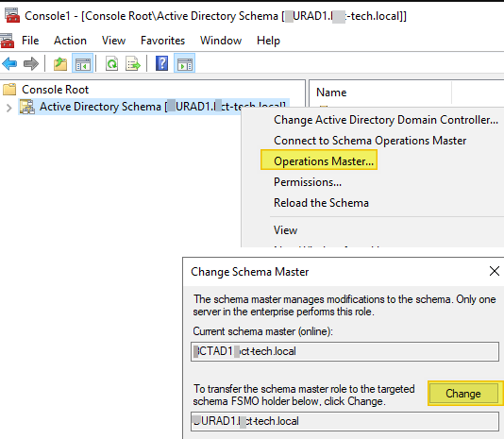Click the Console Root folder icon
Screen dimensions: 504x439
pyautogui.click(x=9, y=90)
